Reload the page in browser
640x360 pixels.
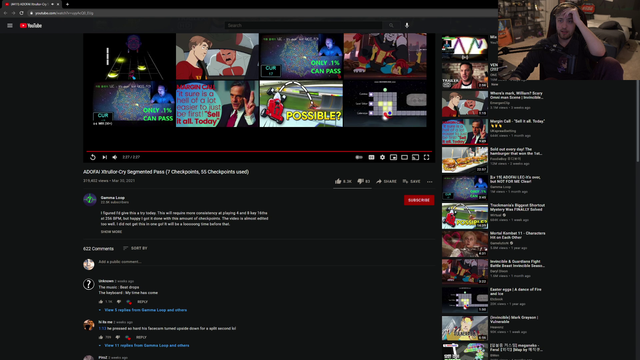click(22, 13)
